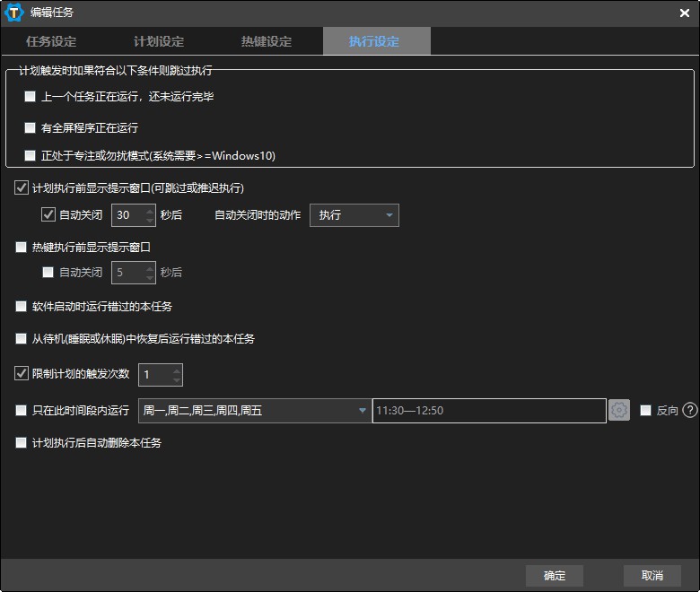The image size is (700, 592).
Task: Click the 11:30—12:50 time range field
Action: pyautogui.click(x=489, y=411)
